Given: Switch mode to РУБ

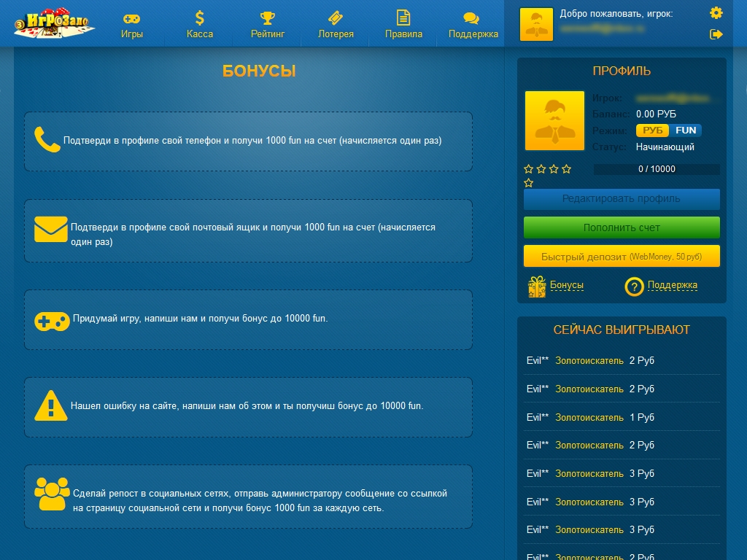Looking at the screenshot, I should 653,131.
